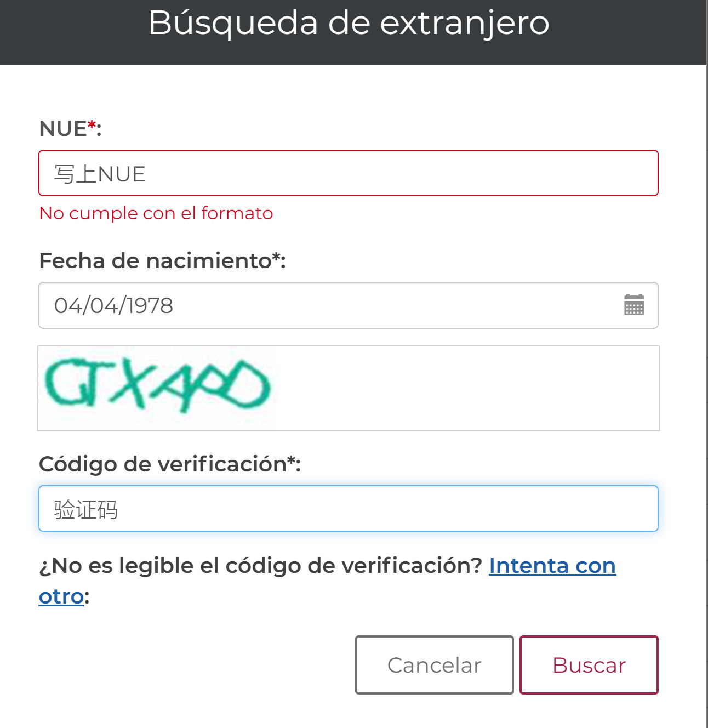Click the ¿No es legible el código question text

click(260, 565)
